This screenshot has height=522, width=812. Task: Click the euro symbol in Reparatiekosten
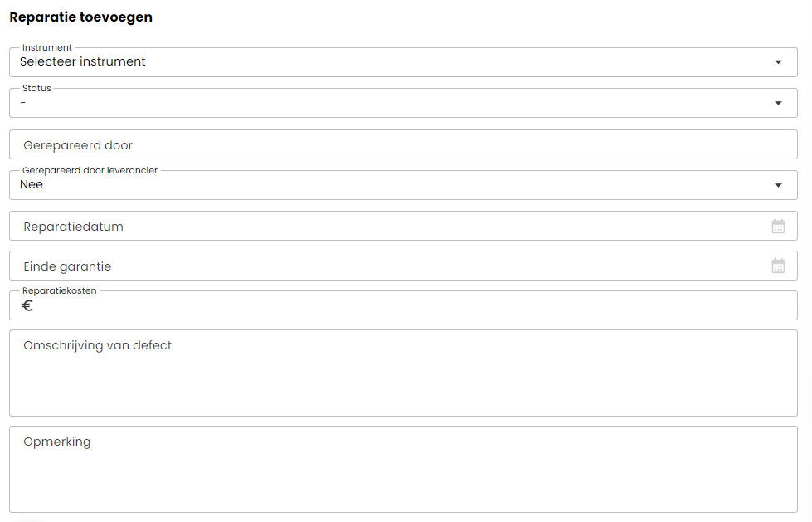pyautogui.click(x=27, y=306)
